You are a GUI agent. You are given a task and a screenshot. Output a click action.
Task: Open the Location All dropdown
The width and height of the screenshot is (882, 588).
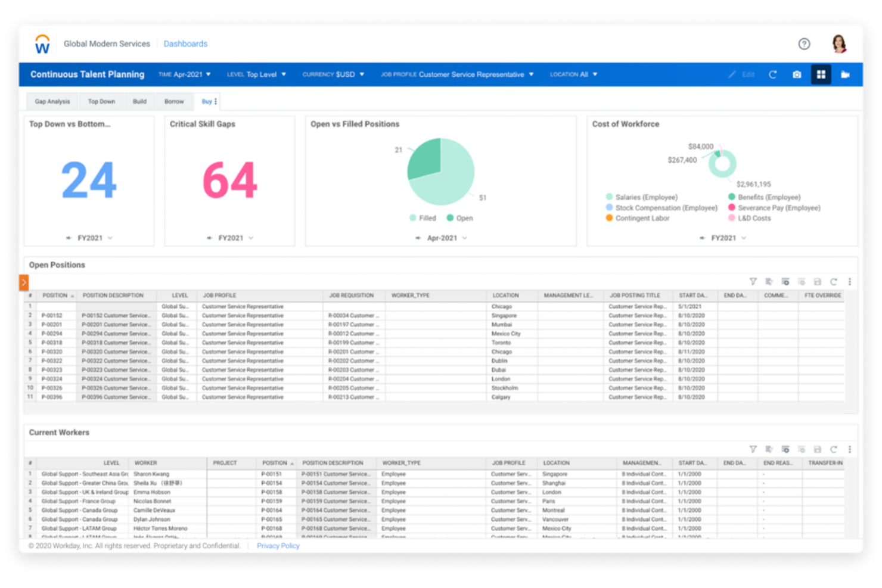pos(573,74)
